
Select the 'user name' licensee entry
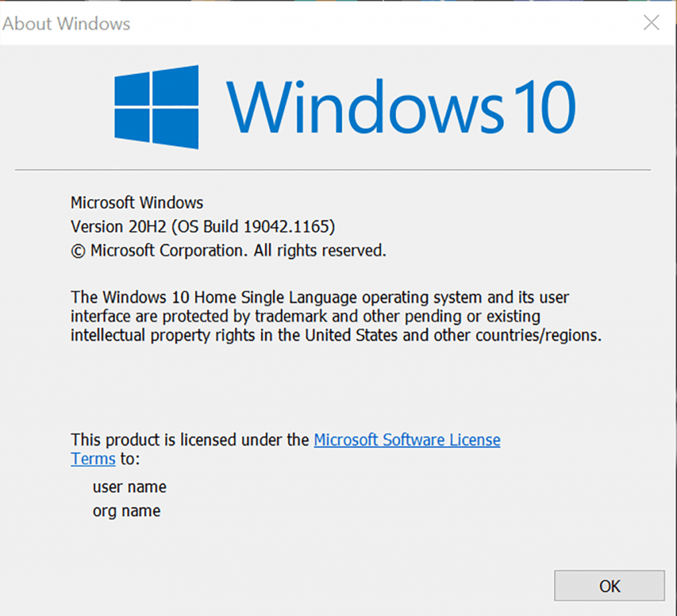[129, 486]
